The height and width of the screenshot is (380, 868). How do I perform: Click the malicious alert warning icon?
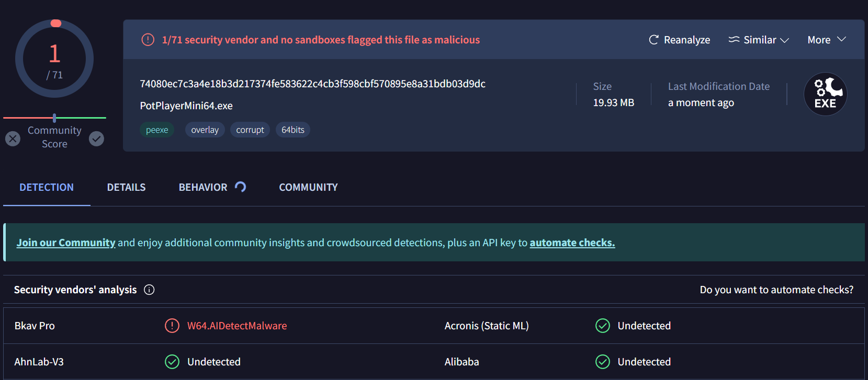pos(148,40)
